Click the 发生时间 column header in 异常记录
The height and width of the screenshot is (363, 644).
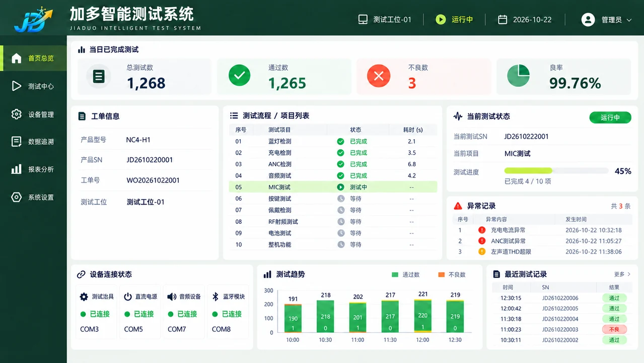click(x=576, y=219)
